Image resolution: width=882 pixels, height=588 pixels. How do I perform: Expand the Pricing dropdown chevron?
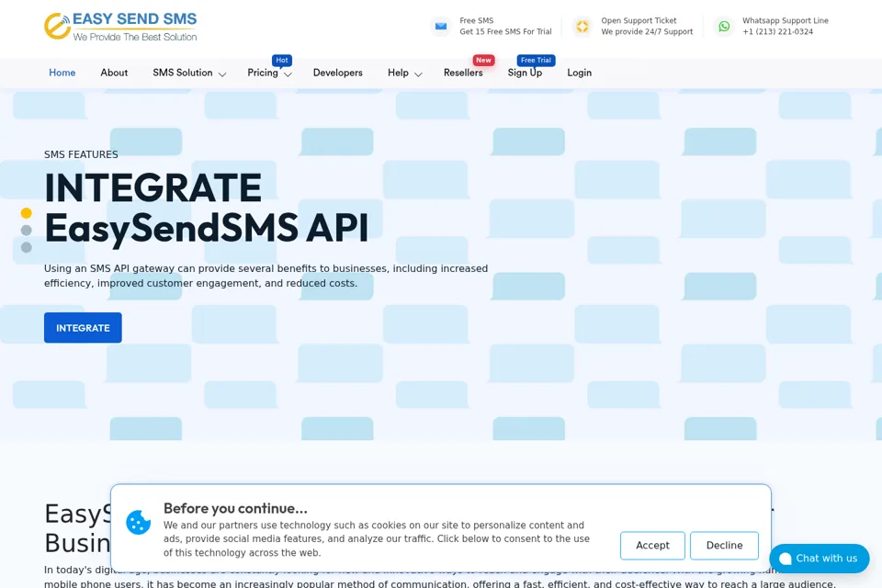coord(288,74)
